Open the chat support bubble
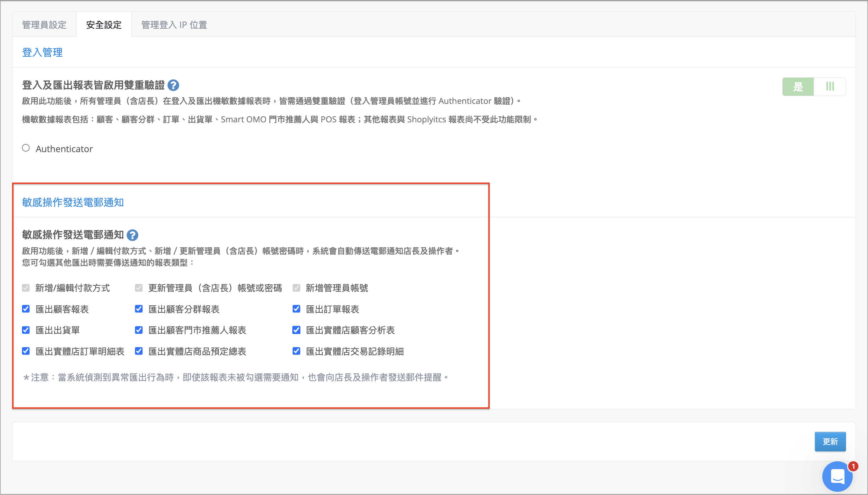 coord(838,476)
